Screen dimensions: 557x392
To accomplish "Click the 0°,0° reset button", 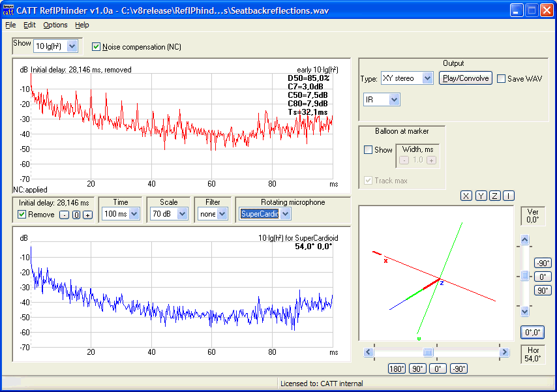I will point(532,332).
